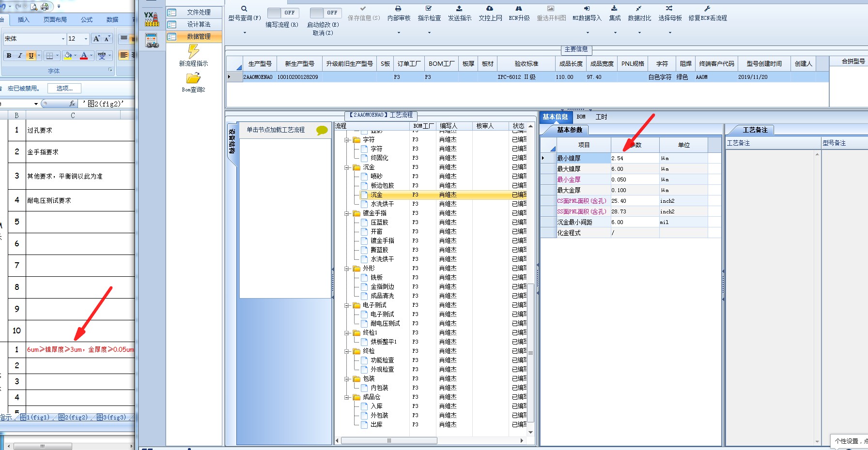This screenshot has height=450, width=868.
Task: Expand 内部审核 dropdown arrow
Action: pyautogui.click(x=399, y=33)
